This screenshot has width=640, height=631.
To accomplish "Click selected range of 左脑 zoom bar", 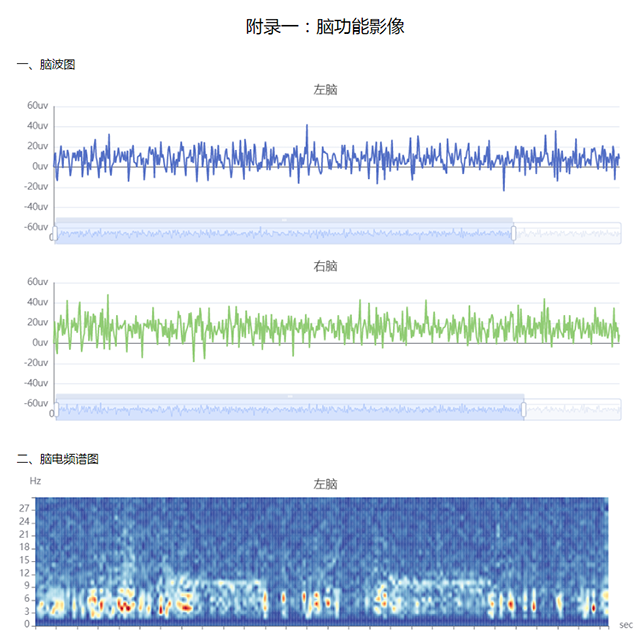I will pos(285,233).
